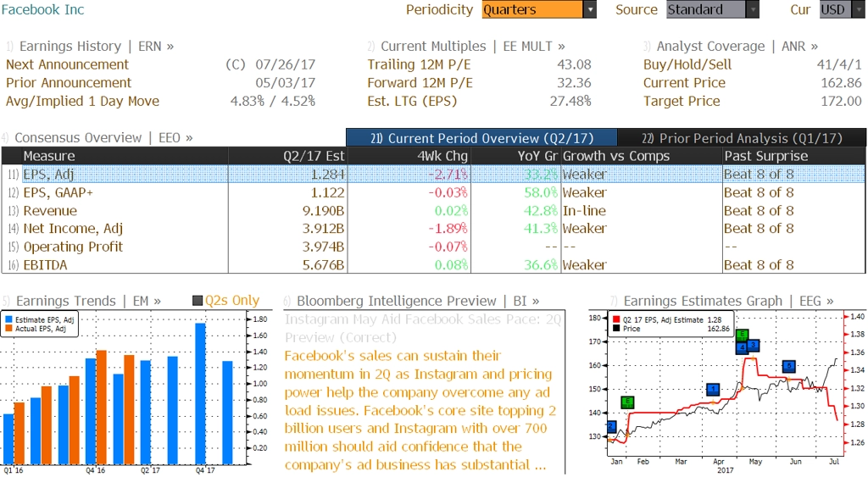Click blue marker 2 near January
Screen dimensions: 868x477
[x=611, y=427]
